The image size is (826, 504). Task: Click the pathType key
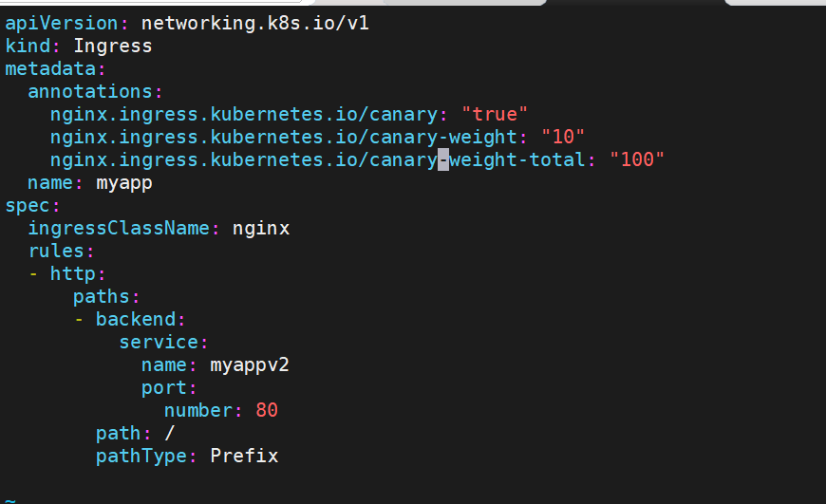141,456
